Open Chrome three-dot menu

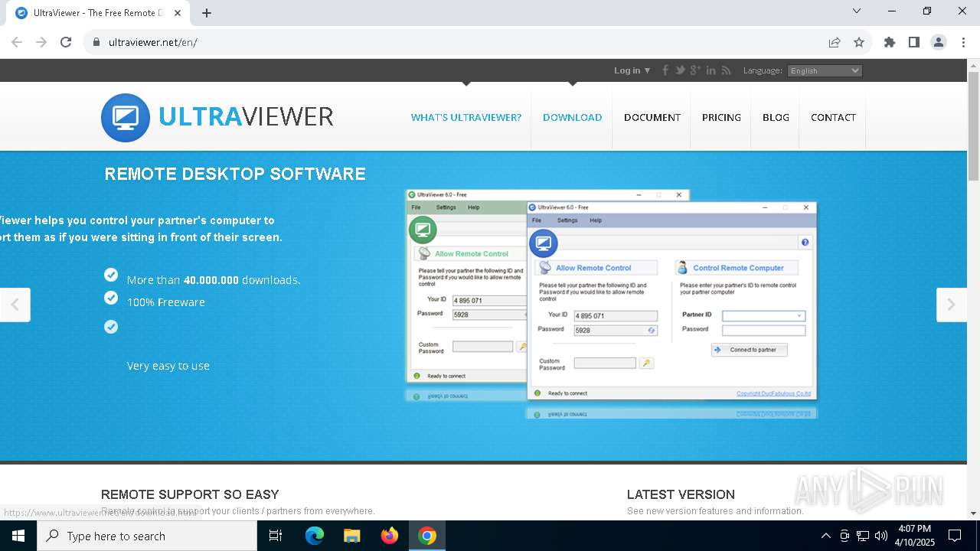click(x=963, y=42)
